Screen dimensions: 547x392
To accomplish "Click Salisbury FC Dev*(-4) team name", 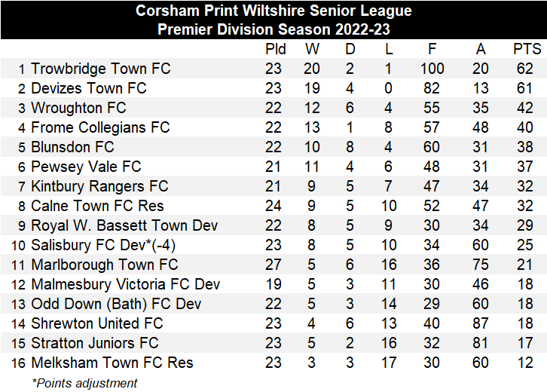I will click(x=103, y=245).
